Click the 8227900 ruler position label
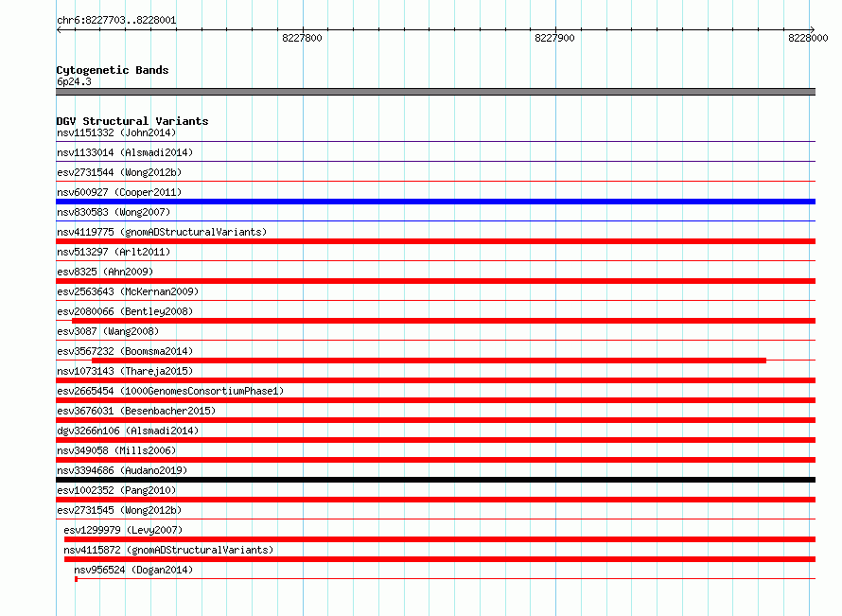The width and height of the screenshot is (842, 616). coord(554,38)
